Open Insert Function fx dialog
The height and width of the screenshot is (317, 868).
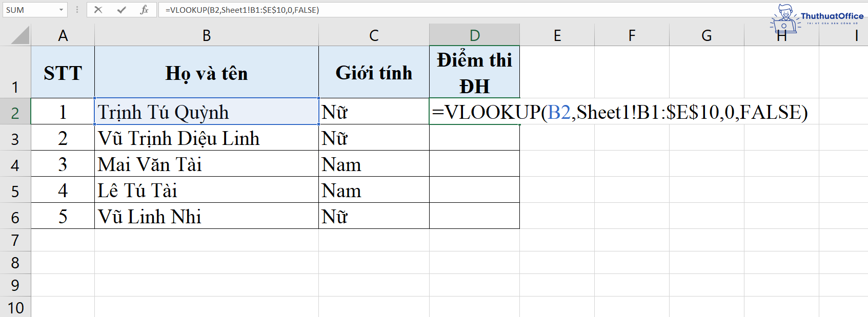[x=145, y=10]
